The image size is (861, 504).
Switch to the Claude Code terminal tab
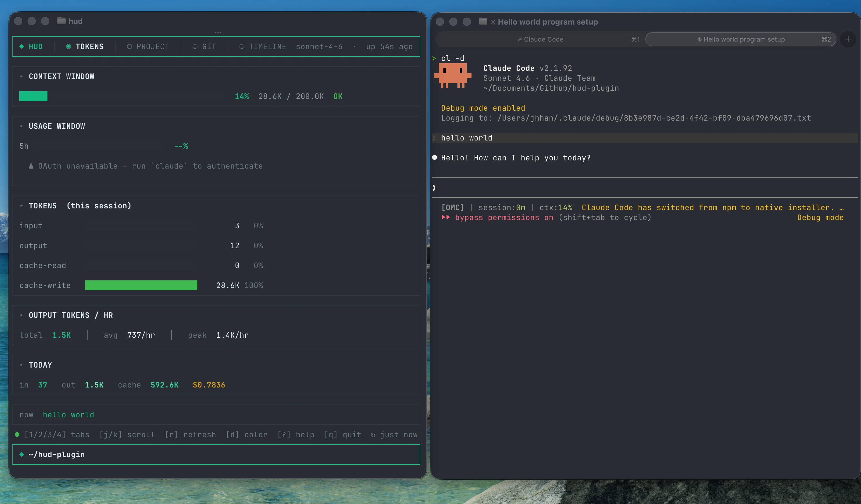tap(540, 39)
